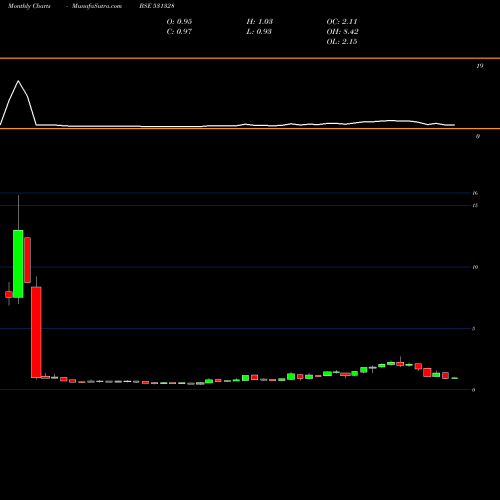Select the close value C: 0.97
Image resolution: width=500 pixels, height=500 pixels.
179,31
